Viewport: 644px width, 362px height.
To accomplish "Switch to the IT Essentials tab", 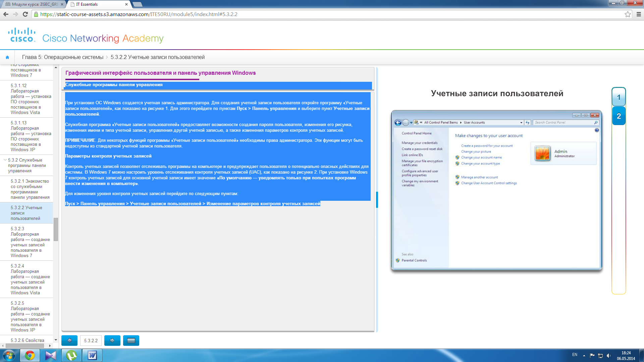I will (97, 4).
